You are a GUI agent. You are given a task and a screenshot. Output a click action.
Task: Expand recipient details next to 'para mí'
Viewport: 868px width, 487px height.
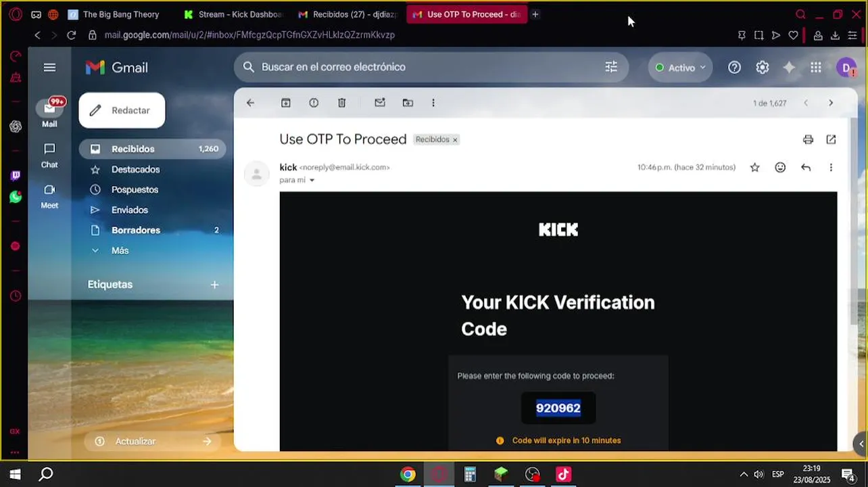click(x=312, y=181)
